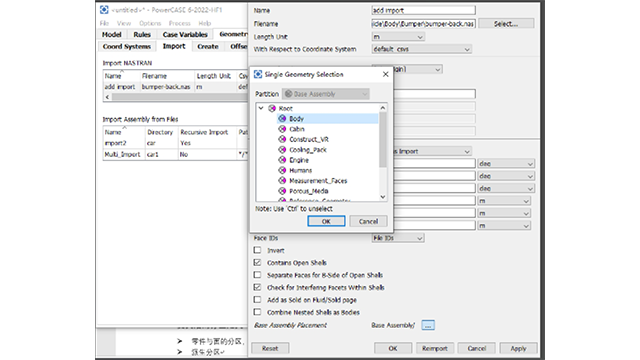This screenshot has width=640, height=360.
Task: Click scroll-down arrow in geometry tree
Action: click(382, 197)
